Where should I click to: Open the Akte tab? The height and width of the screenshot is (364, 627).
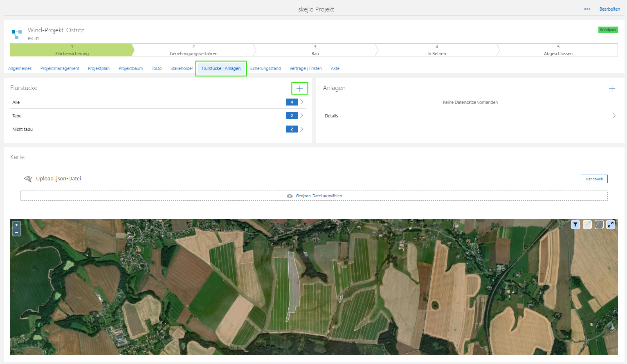335,68
